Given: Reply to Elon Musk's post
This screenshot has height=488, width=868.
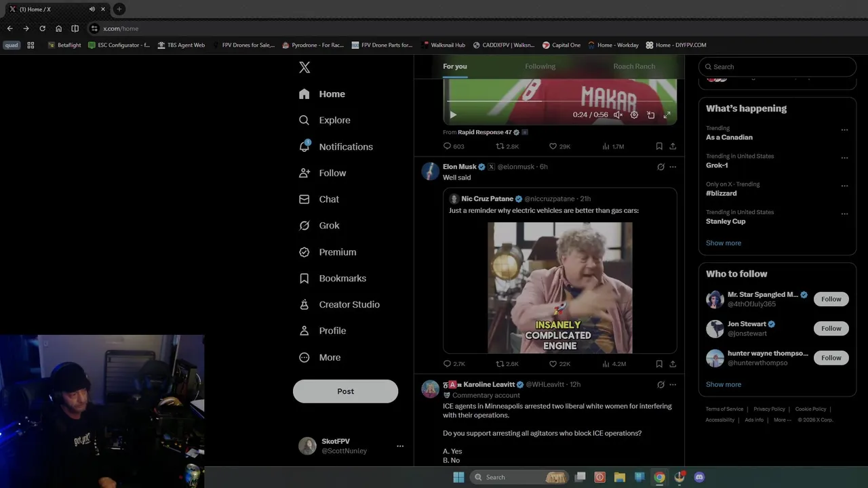Looking at the screenshot, I should pos(454,364).
